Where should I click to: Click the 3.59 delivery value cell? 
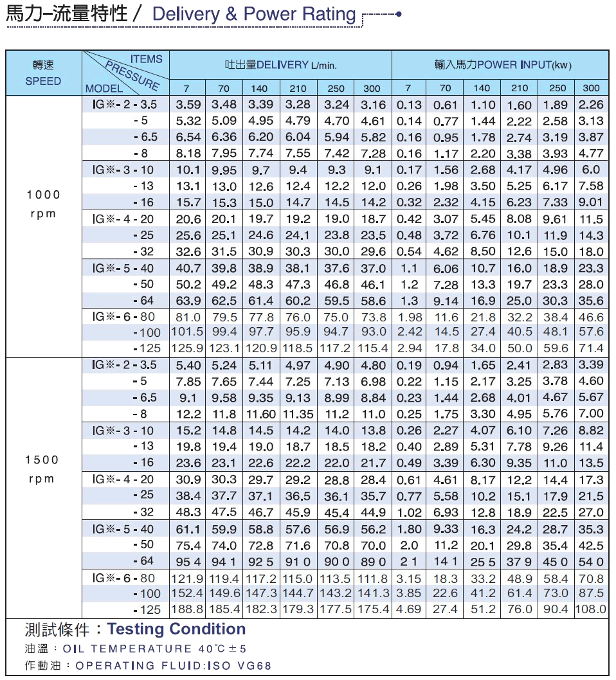tap(188, 105)
